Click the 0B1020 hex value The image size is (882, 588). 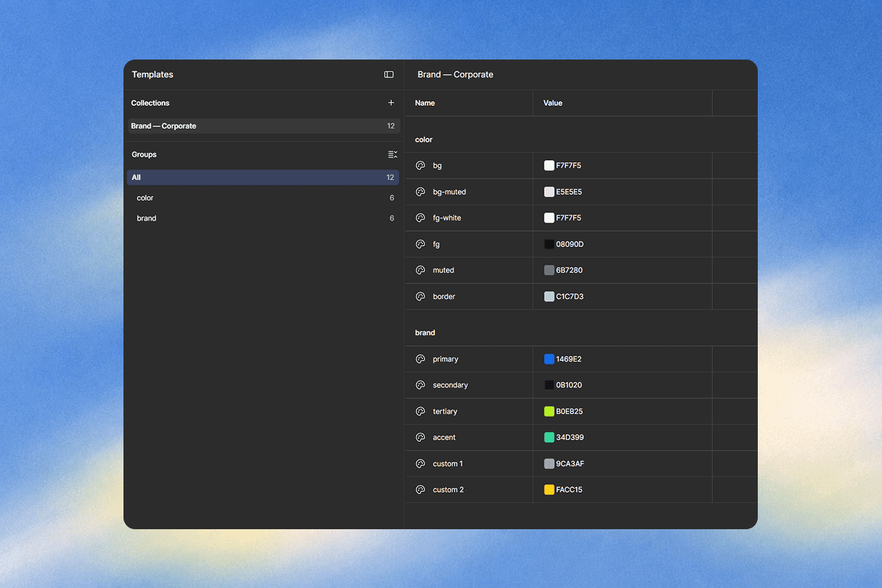569,385
